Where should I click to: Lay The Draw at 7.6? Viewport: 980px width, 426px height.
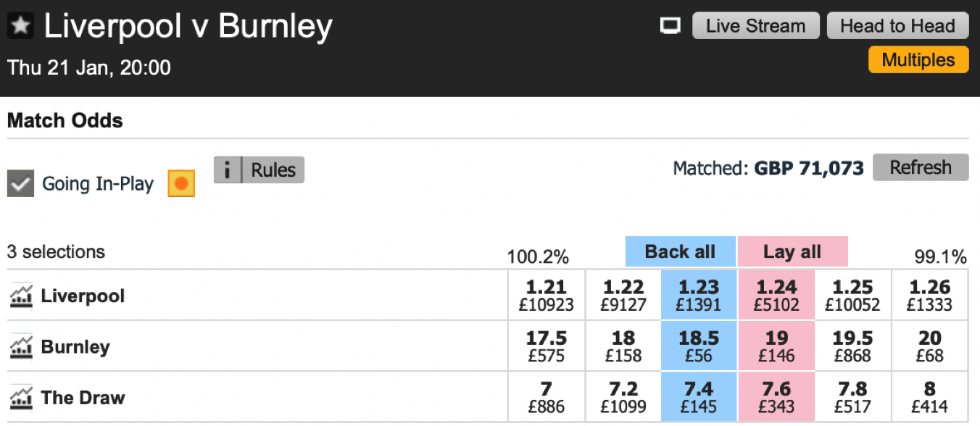pyautogui.click(x=776, y=397)
